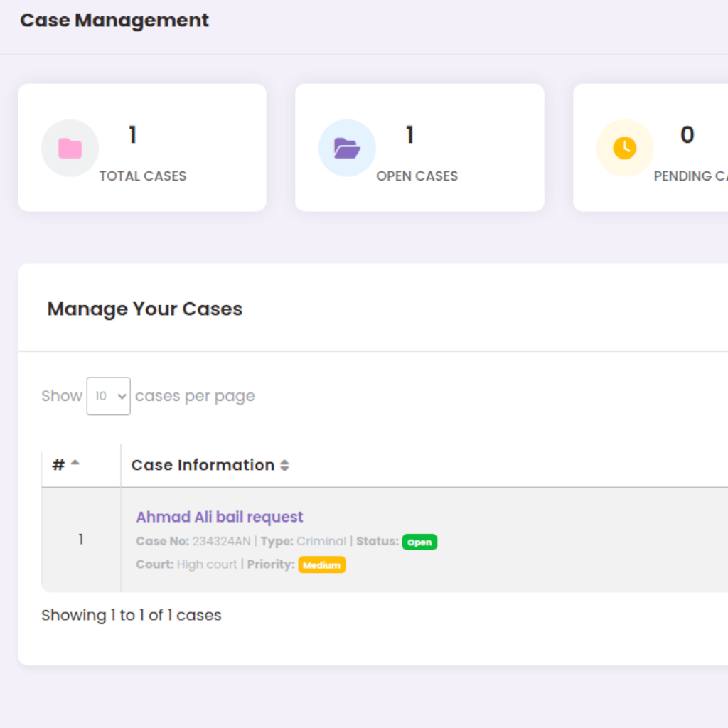728x728 pixels.
Task: Select the Open Cases stat card label
Action: tap(417, 176)
